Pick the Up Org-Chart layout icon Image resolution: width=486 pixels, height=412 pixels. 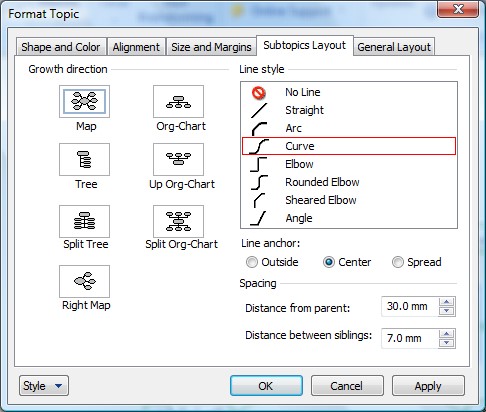click(178, 159)
